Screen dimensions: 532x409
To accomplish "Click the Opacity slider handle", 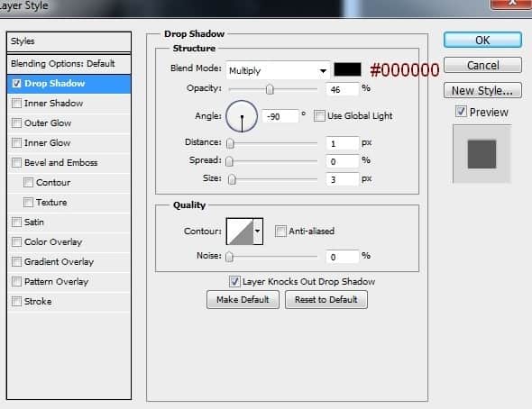I will (270, 89).
